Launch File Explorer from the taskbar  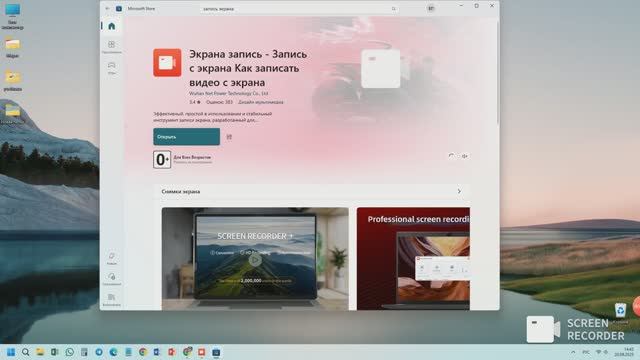40,352
